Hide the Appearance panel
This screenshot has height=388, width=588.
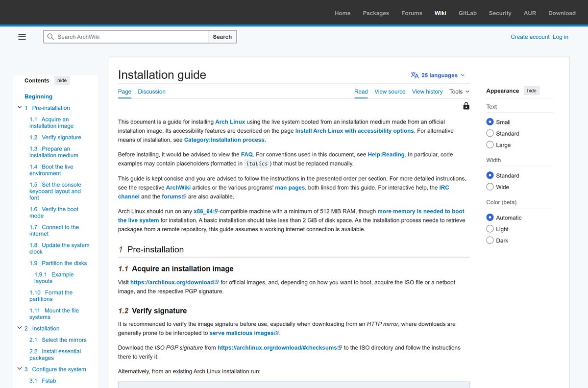(x=532, y=91)
